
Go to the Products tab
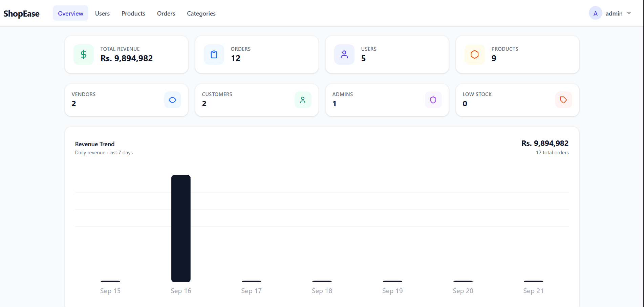(x=133, y=13)
